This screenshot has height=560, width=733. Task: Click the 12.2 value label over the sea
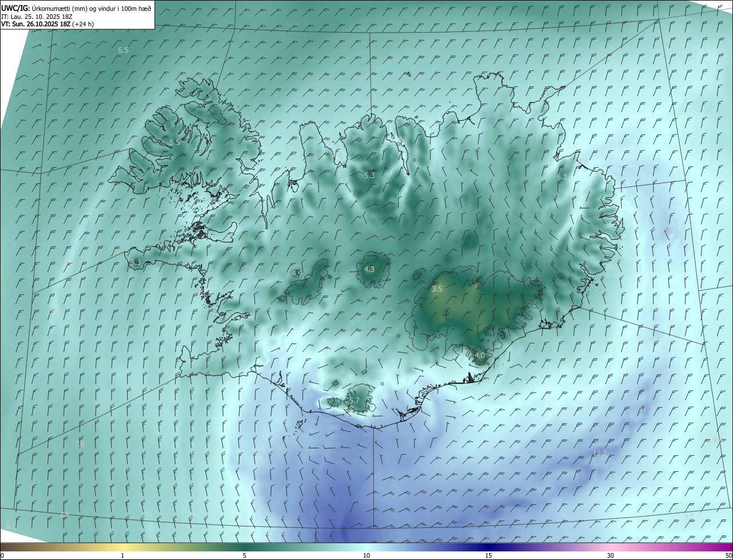tap(599, 453)
